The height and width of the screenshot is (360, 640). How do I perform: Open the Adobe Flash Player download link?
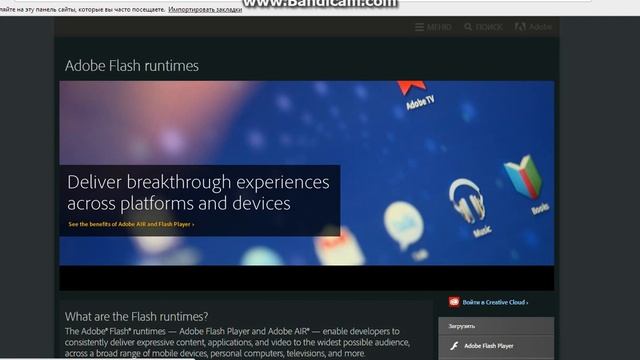tap(489, 346)
